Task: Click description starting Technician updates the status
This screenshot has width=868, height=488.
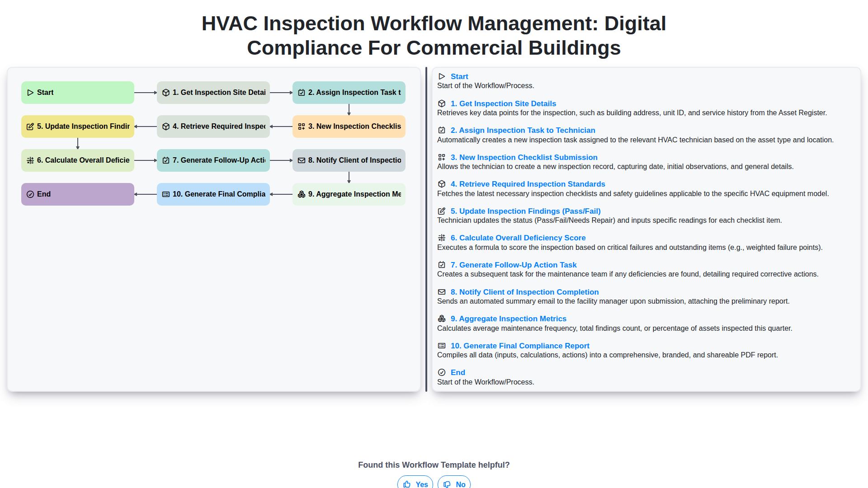Action: point(609,221)
